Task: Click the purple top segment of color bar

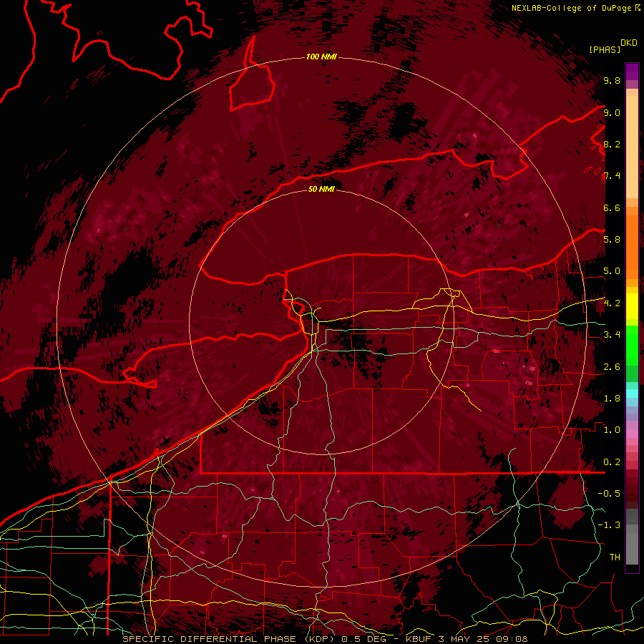Action: point(632,72)
